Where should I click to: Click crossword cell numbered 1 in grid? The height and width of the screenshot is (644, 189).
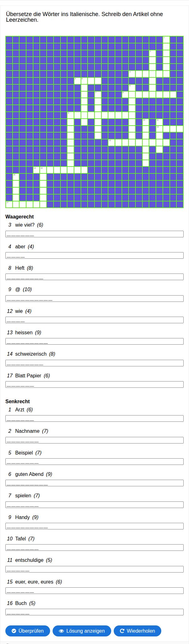coord(166,40)
